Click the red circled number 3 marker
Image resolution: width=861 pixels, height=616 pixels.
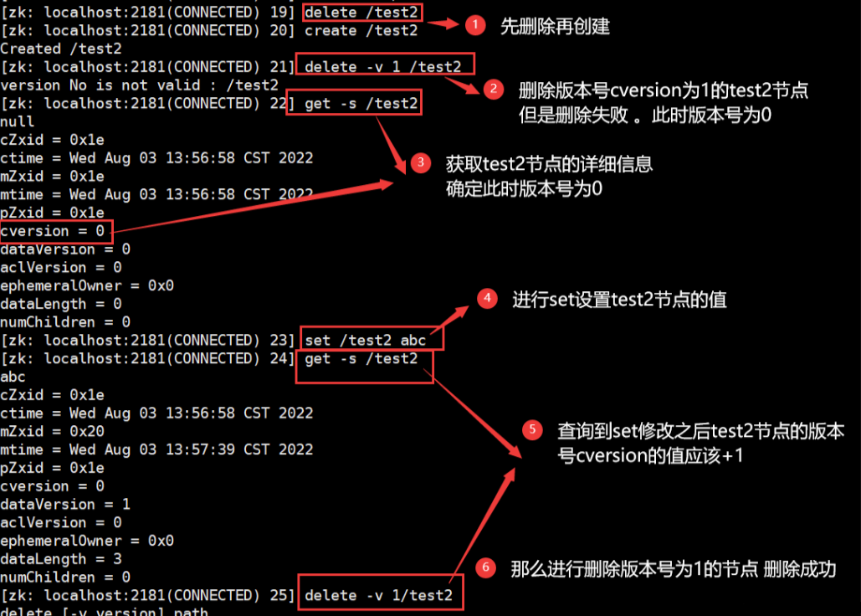[x=421, y=162]
